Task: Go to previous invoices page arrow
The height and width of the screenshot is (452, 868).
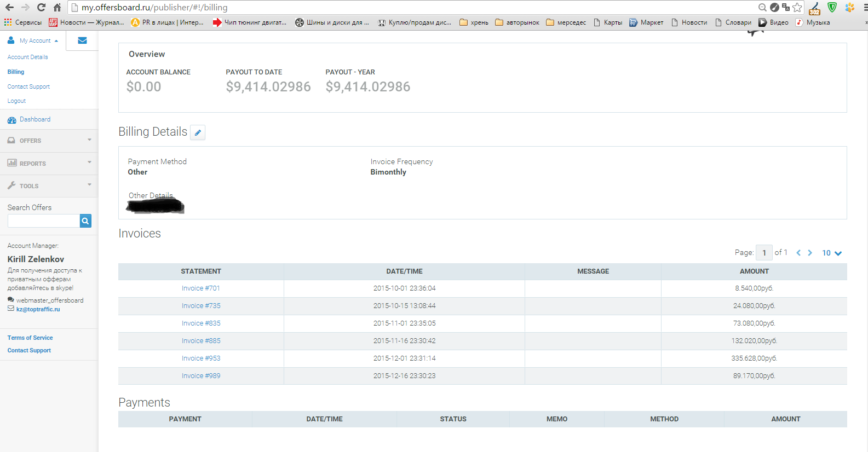Action: [x=798, y=253]
